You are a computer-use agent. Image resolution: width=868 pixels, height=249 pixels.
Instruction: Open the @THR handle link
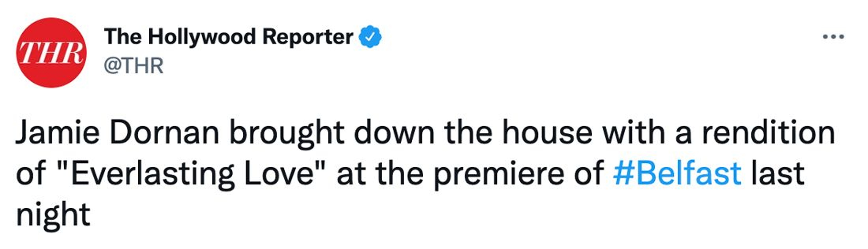(x=133, y=66)
